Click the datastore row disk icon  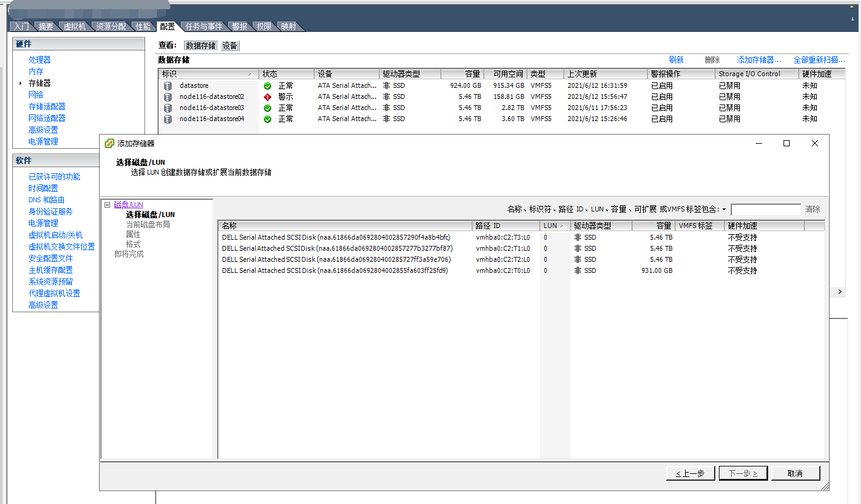click(167, 86)
